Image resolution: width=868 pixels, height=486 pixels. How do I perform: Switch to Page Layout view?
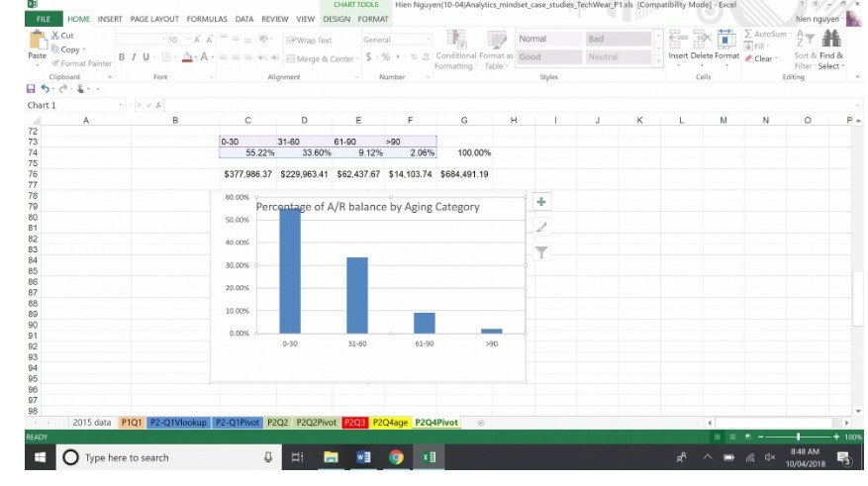[x=732, y=437]
